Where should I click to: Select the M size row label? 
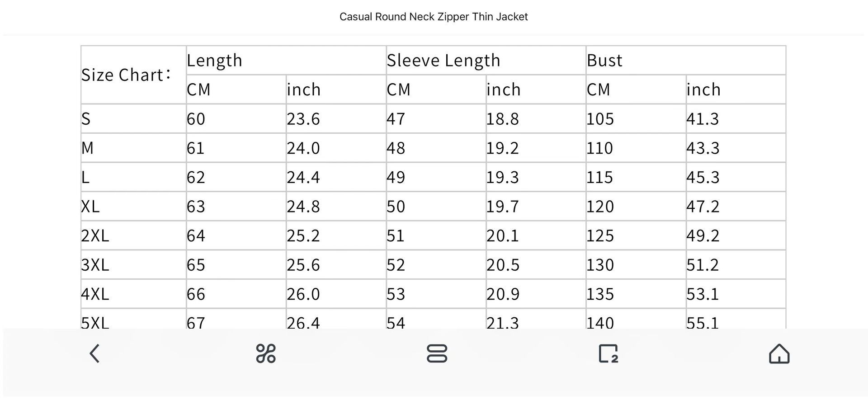(88, 148)
